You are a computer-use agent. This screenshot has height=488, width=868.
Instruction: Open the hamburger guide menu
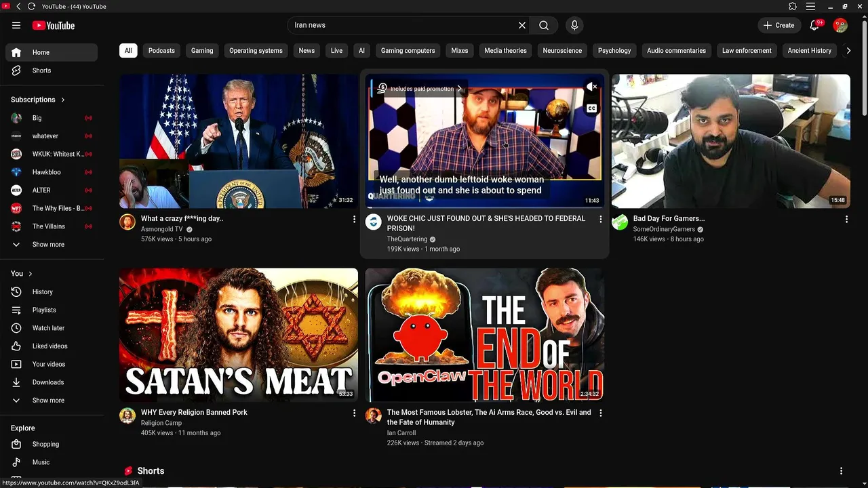pos(16,25)
